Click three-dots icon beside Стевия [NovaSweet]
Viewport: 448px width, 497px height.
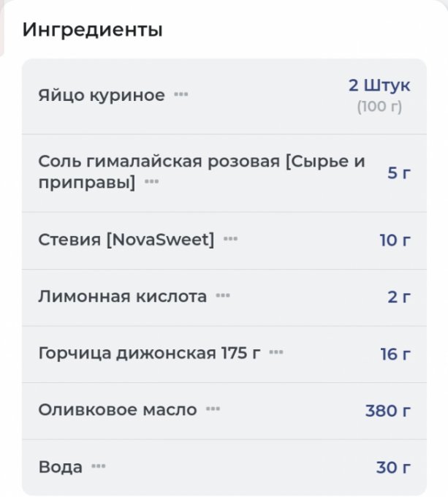click(230, 239)
